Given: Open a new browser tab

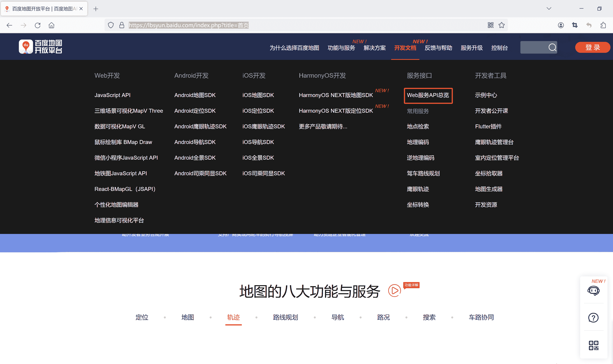Looking at the screenshot, I should click(96, 9).
